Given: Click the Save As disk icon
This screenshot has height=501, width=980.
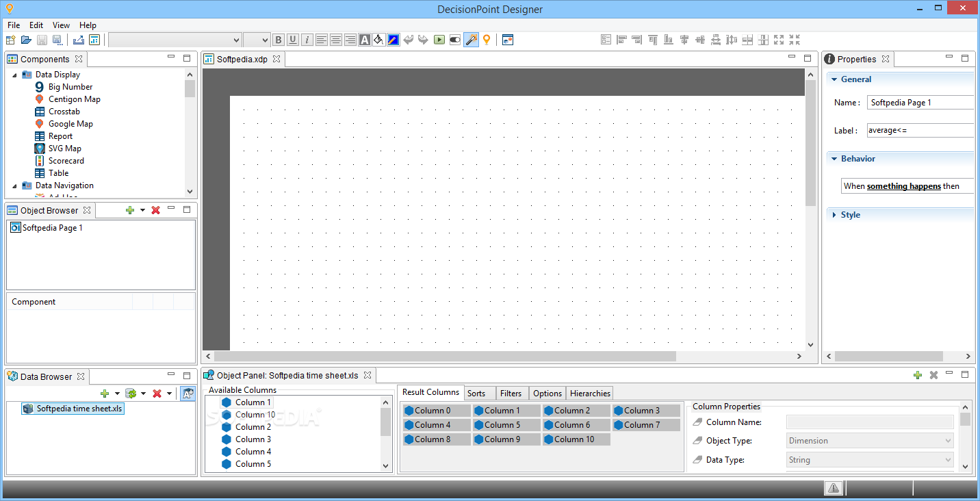Looking at the screenshot, I should (57, 40).
